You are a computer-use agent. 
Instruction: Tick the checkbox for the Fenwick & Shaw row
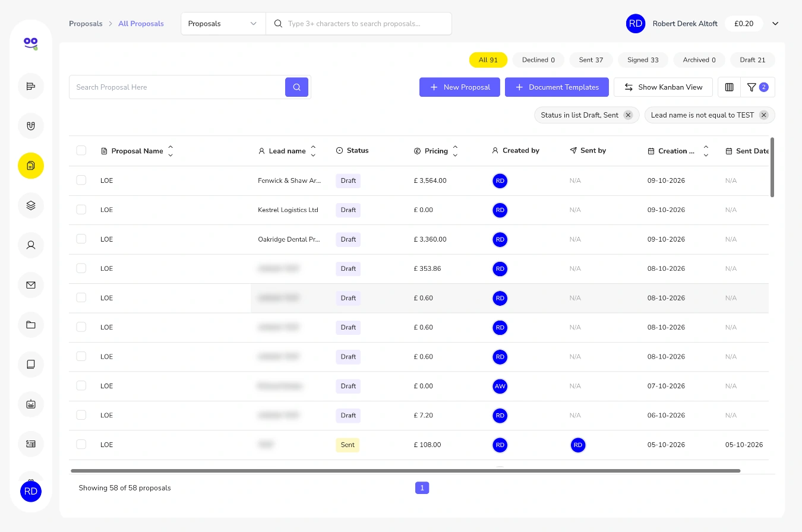point(81,180)
